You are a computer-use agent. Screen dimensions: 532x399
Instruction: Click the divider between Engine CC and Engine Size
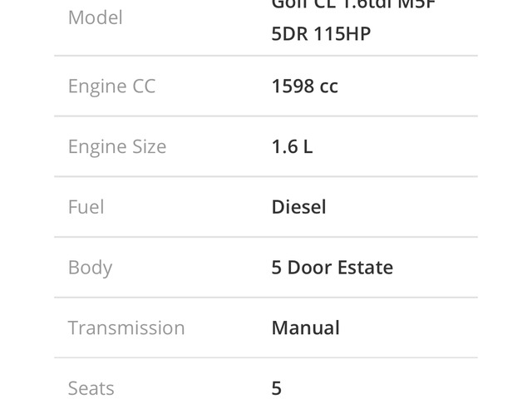pyautogui.click(x=266, y=116)
